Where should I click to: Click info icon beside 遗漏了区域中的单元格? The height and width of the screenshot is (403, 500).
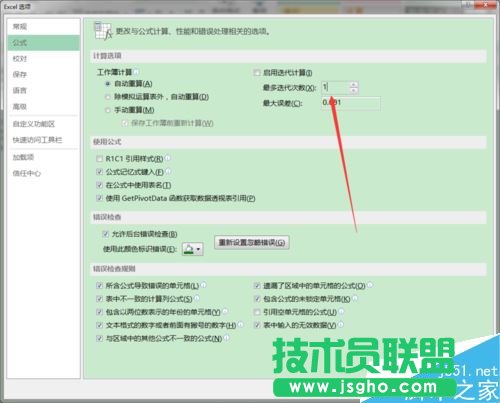370,285
